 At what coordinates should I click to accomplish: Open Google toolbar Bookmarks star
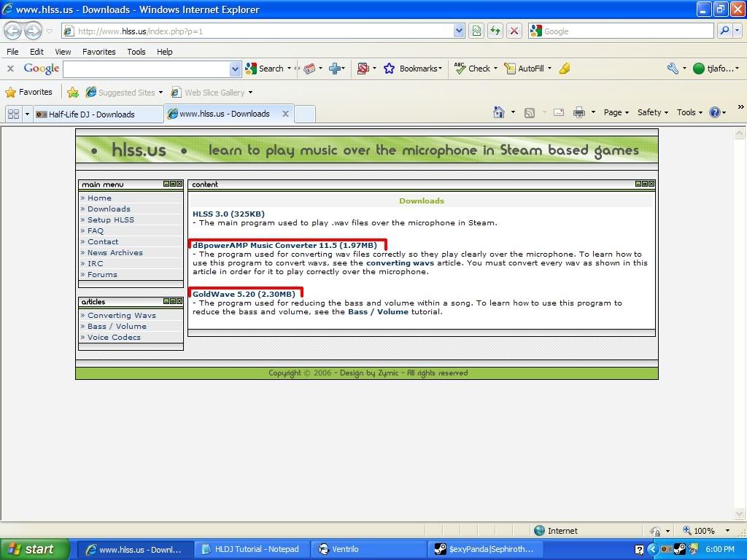pyautogui.click(x=390, y=69)
